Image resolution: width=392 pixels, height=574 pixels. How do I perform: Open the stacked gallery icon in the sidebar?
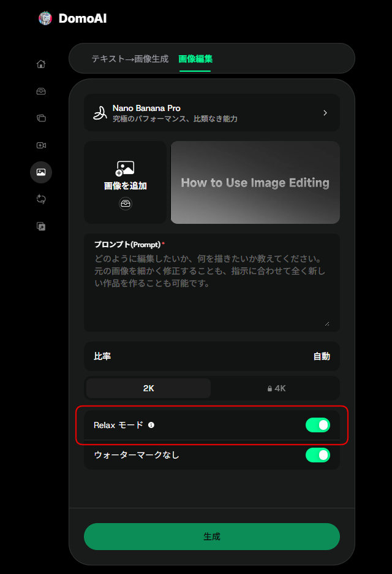click(41, 118)
